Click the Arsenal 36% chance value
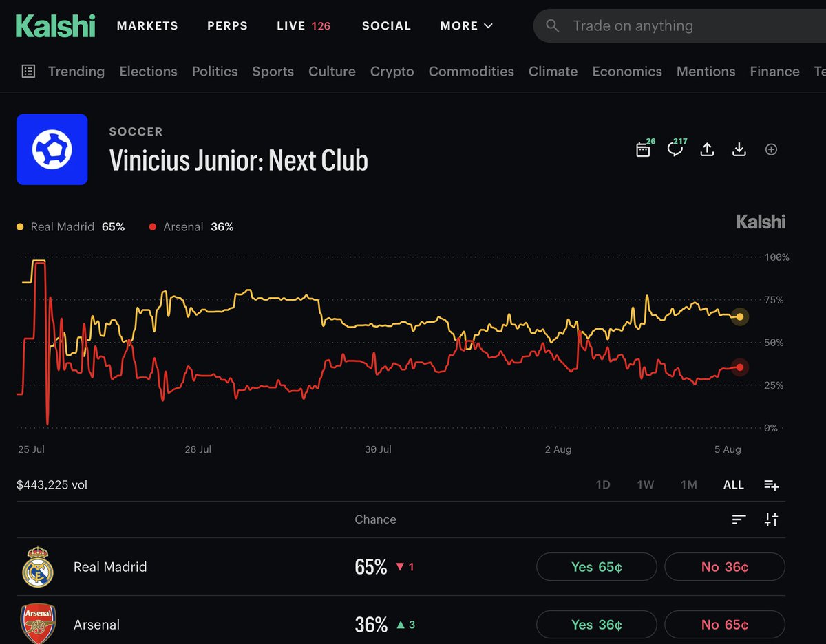 coord(371,625)
